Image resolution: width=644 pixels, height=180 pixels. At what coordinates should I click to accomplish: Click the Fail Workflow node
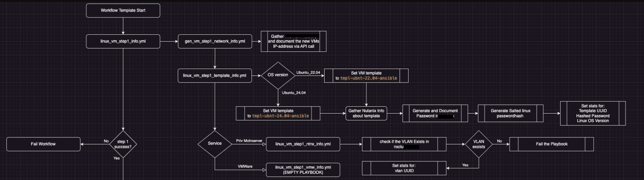coord(43,144)
